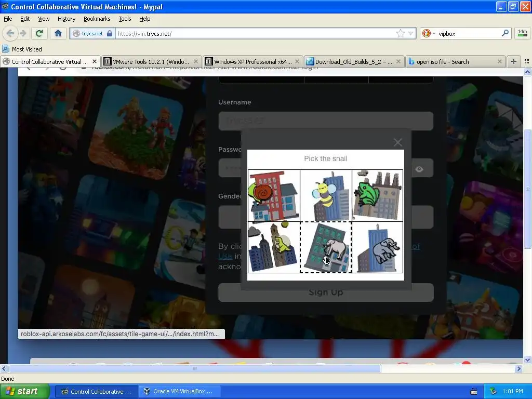Screen dimensions: 532x399
Task: Select the Control Collaborative Virtual tab
Action: (x=49, y=61)
